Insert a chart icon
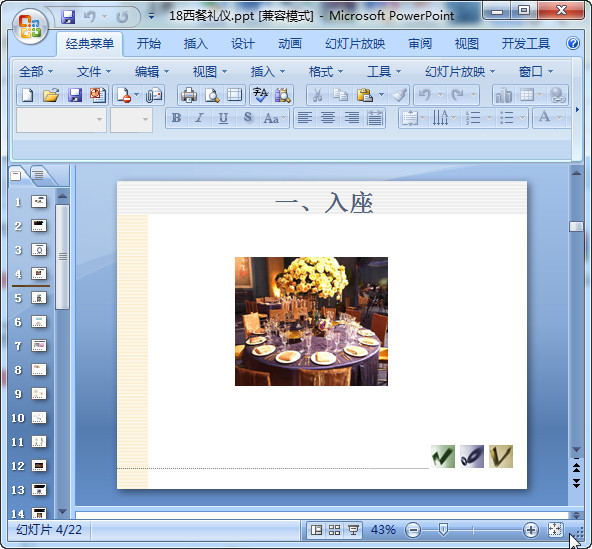Viewport: 592px width, 549px height. click(503, 95)
